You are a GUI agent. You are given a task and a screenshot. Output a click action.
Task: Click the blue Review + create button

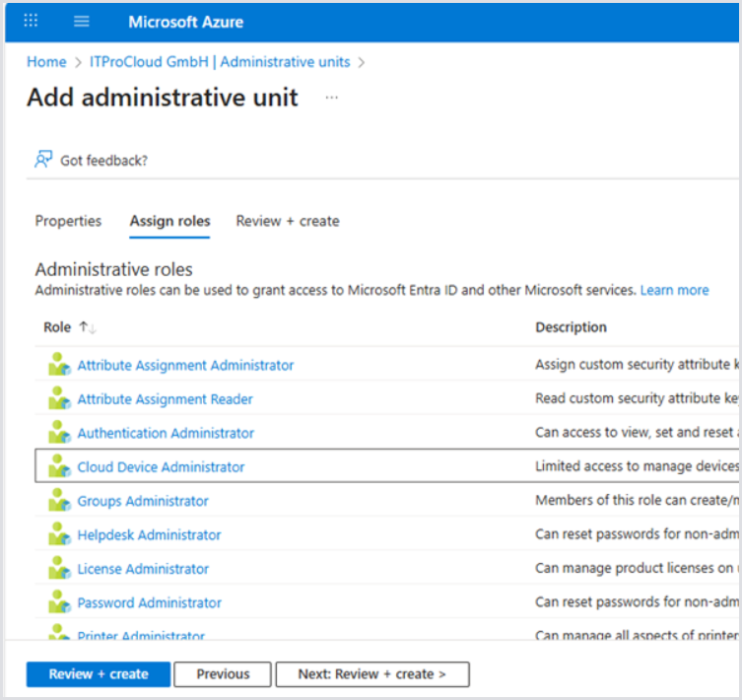click(99, 674)
